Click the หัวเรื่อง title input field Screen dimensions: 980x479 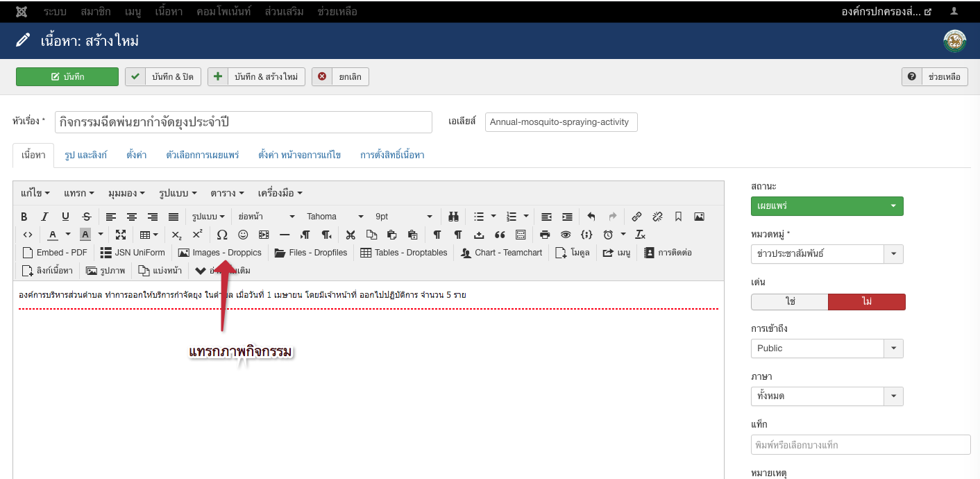(243, 122)
